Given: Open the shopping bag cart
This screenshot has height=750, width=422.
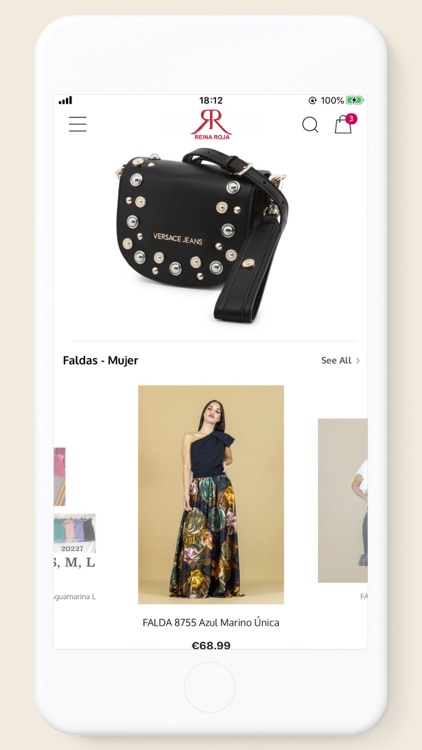Looking at the screenshot, I should [x=343, y=125].
